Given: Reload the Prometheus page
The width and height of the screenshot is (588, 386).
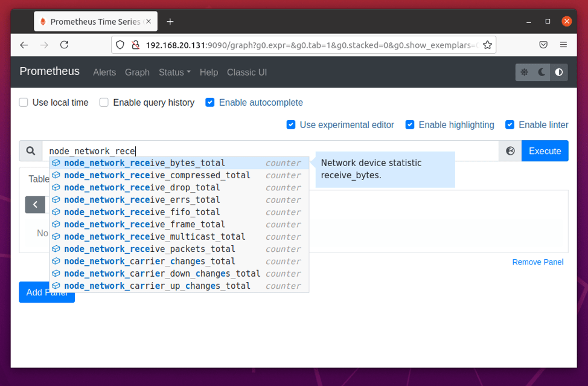Looking at the screenshot, I should click(x=65, y=45).
